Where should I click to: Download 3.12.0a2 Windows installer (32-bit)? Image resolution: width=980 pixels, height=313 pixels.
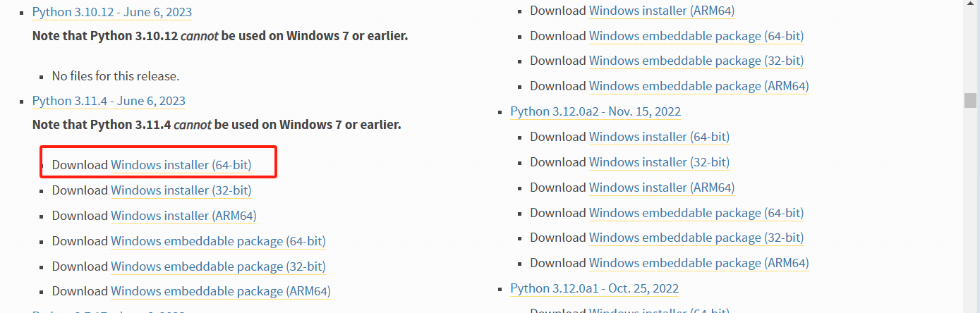[x=659, y=162]
